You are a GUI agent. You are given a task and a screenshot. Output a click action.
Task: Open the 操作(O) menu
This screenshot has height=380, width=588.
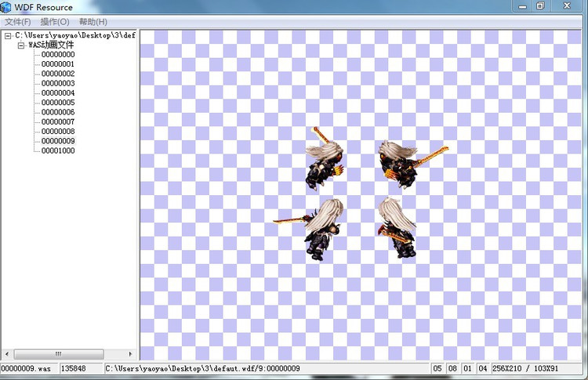click(x=54, y=22)
